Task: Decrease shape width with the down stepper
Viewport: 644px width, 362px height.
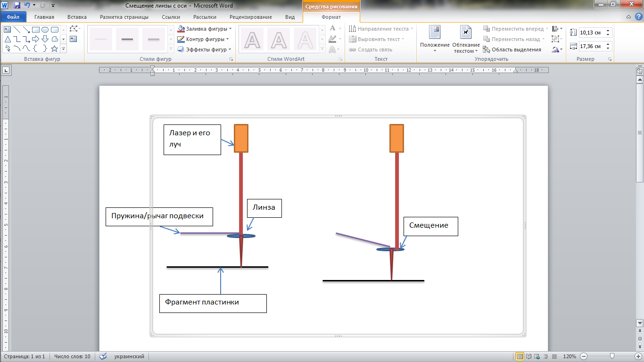Action: coord(608,49)
